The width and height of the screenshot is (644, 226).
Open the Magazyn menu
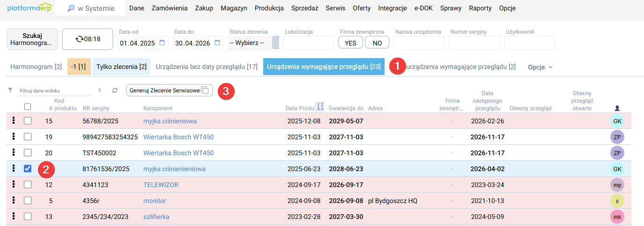(x=234, y=8)
